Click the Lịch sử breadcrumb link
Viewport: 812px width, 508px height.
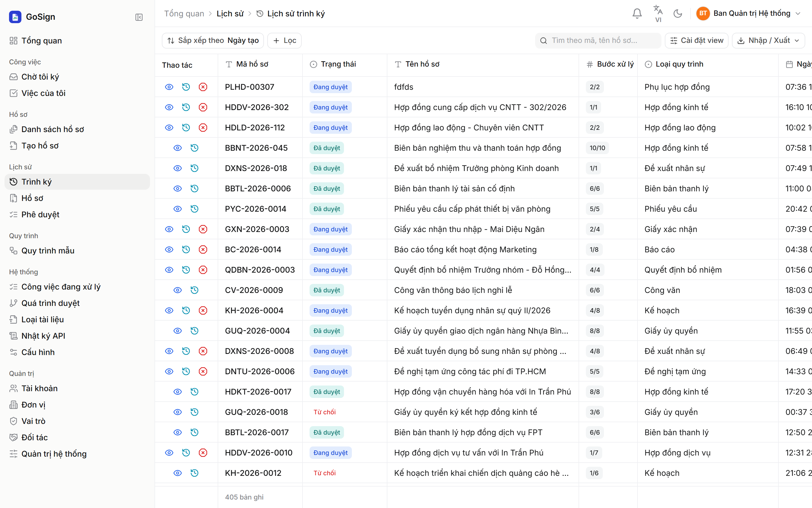pyautogui.click(x=230, y=14)
